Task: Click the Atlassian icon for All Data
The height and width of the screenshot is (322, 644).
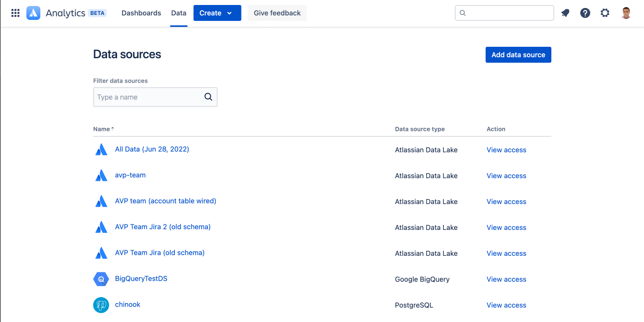Action: (x=101, y=149)
